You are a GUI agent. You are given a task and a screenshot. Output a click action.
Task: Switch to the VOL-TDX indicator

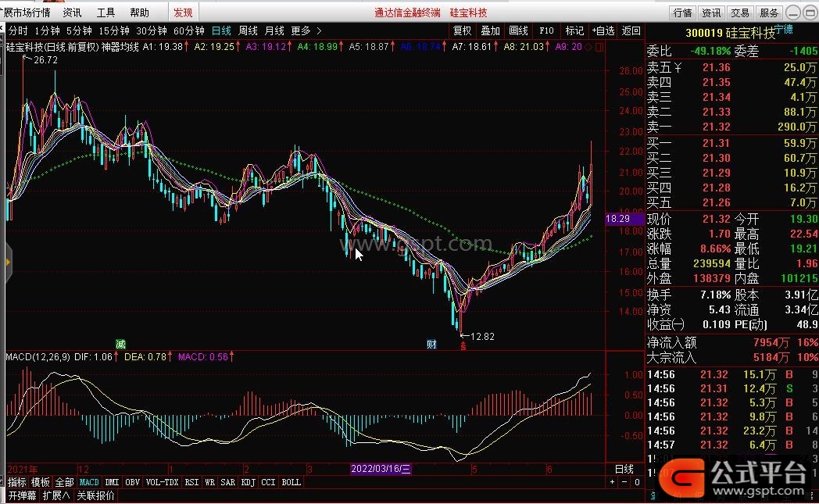click(162, 482)
